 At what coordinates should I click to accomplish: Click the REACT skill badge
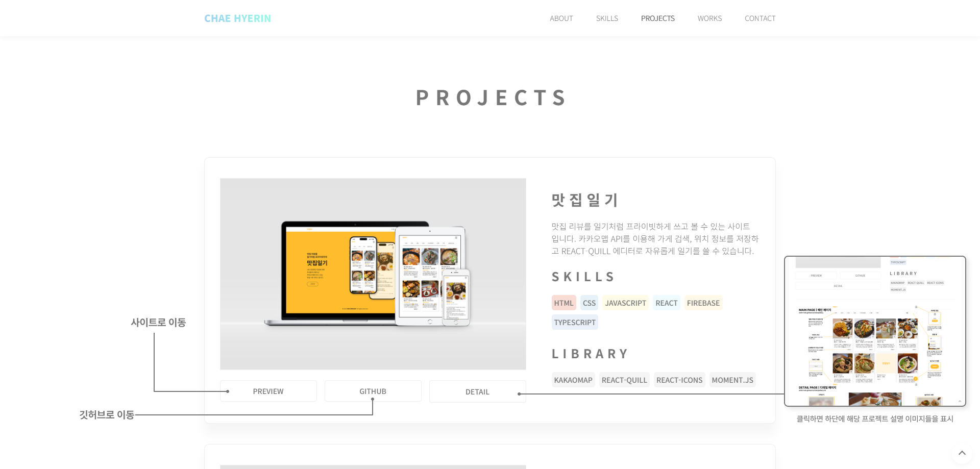[x=666, y=303]
